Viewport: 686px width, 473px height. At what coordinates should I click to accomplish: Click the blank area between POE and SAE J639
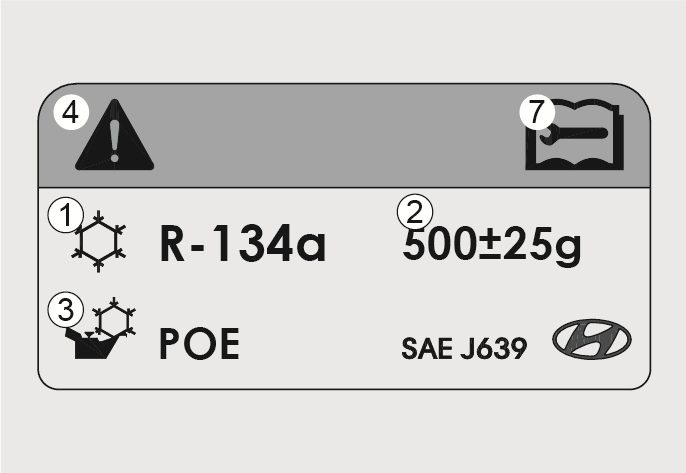pos(319,346)
